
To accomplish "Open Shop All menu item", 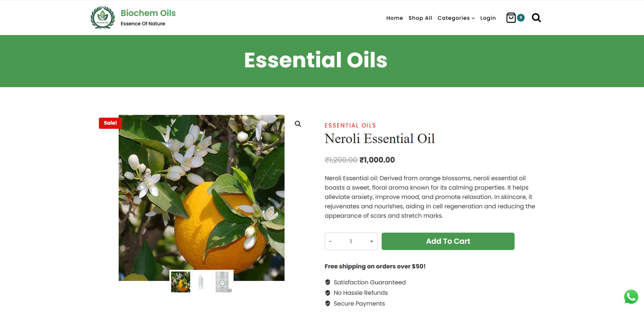I will [420, 18].
